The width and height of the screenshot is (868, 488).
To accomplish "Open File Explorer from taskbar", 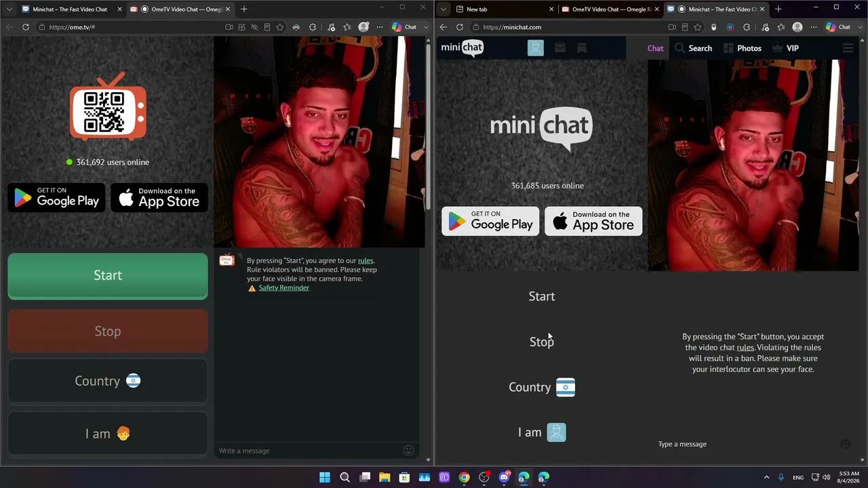I will coord(384,477).
